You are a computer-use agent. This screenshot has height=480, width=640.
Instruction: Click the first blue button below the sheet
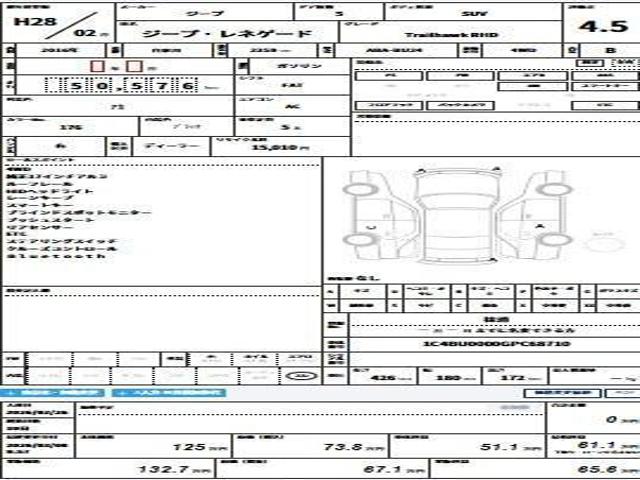(x=52, y=393)
